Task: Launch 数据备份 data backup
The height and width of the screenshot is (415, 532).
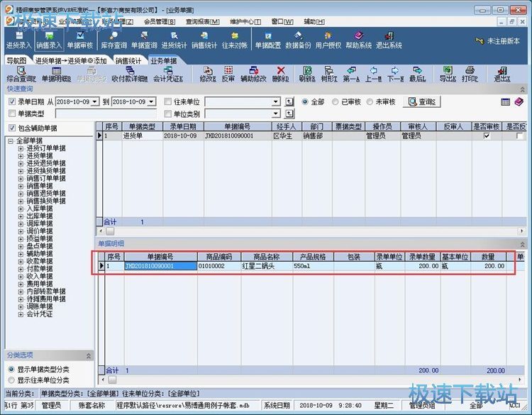Action: [x=298, y=40]
